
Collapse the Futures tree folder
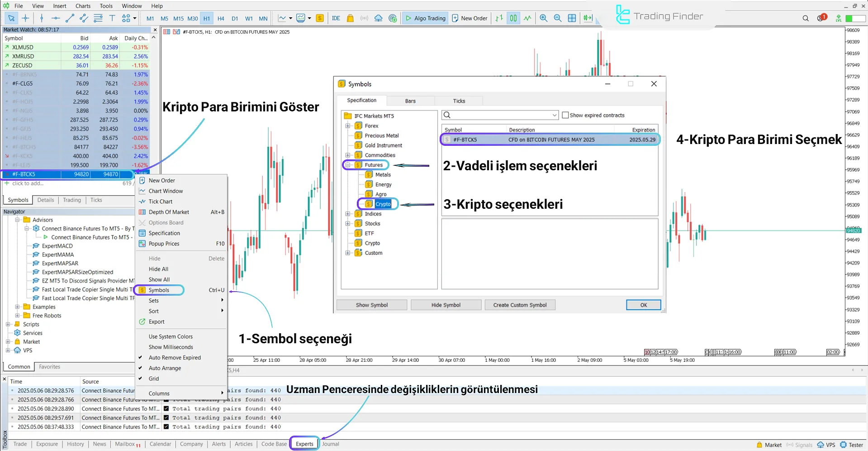[x=348, y=165]
